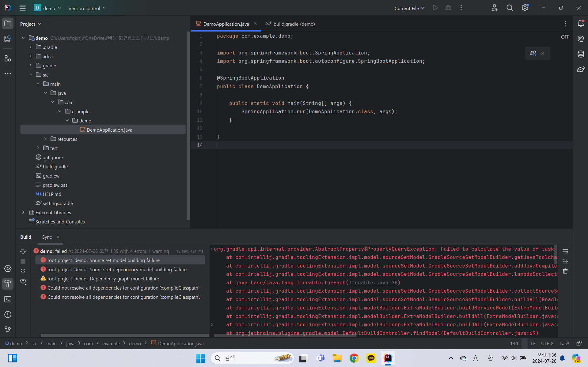Close the Sync tab

pos(58,237)
